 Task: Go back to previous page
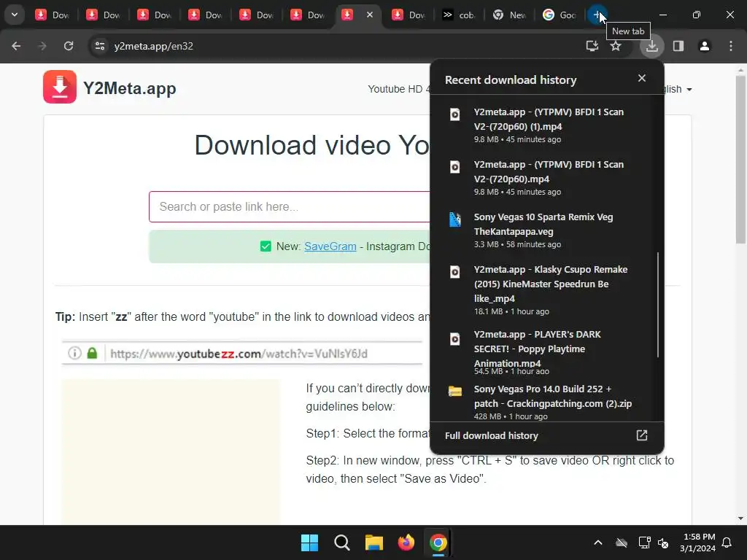point(16,46)
